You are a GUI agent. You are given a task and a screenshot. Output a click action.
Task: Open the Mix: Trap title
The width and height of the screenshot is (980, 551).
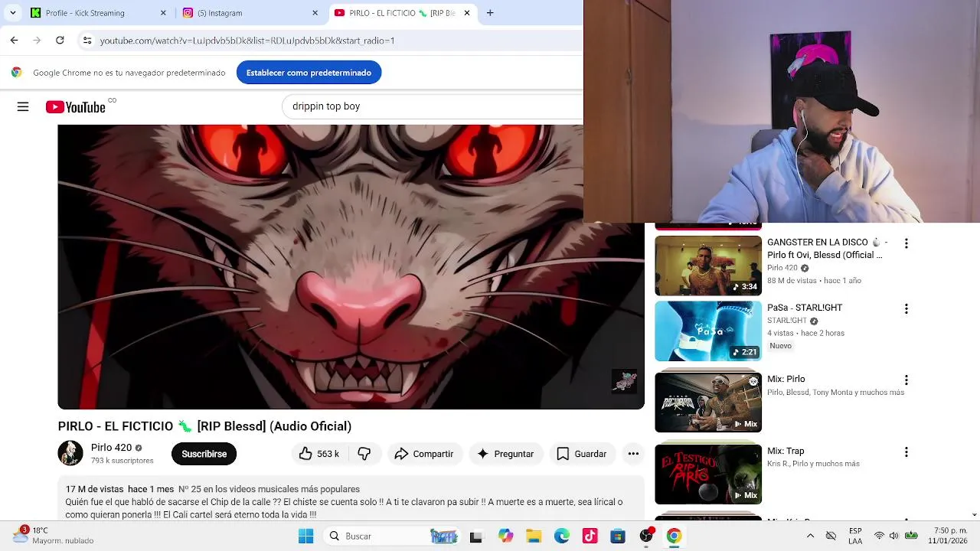pyautogui.click(x=786, y=451)
